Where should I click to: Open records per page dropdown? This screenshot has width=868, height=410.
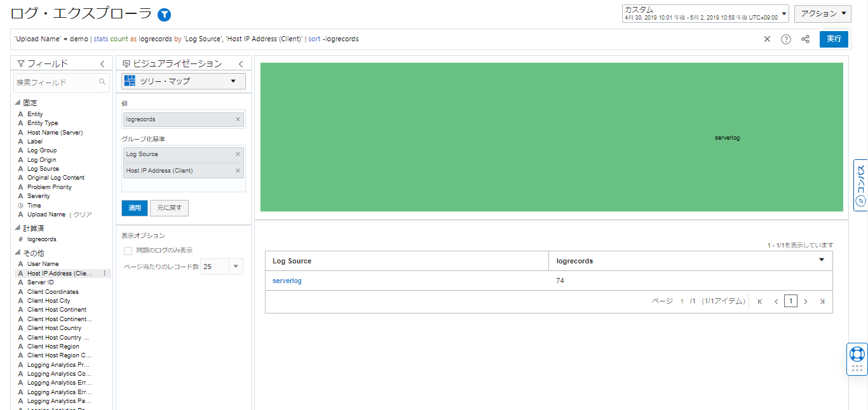pyautogui.click(x=236, y=267)
